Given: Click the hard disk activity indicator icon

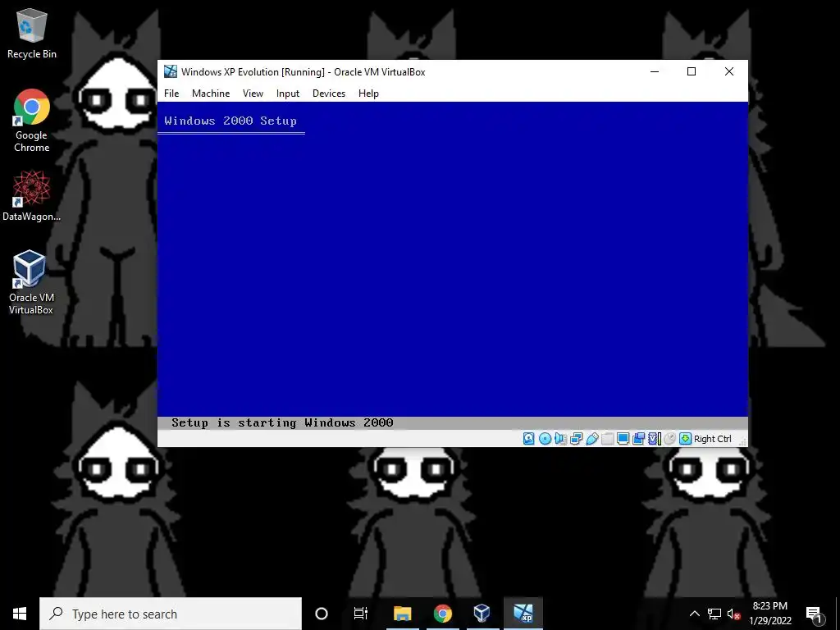Looking at the screenshot, I should point(529,439).
